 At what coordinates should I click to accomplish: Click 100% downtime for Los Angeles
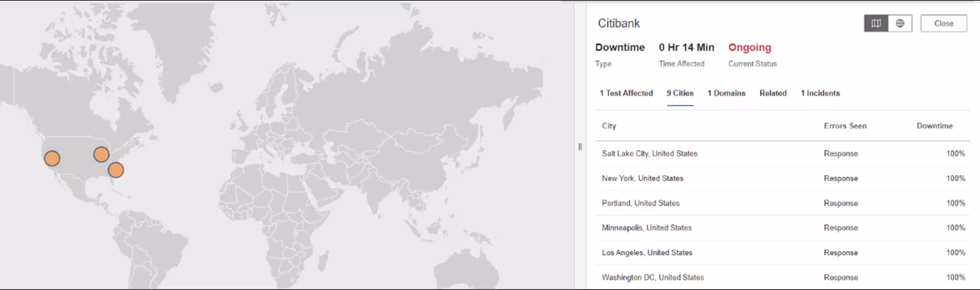956,253
